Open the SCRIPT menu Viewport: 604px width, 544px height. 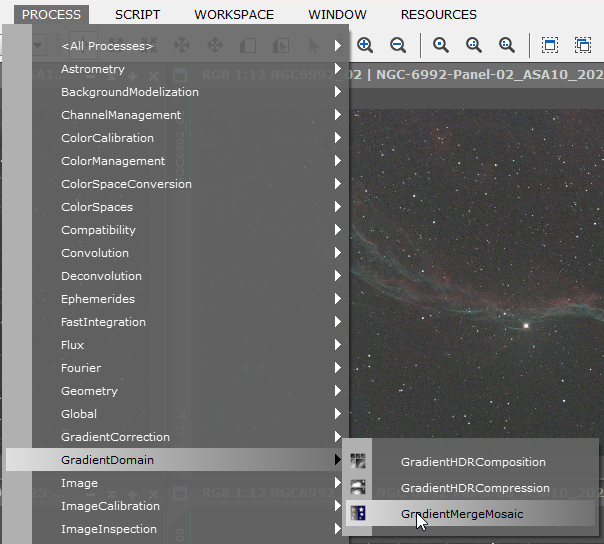tap(138, 15)
